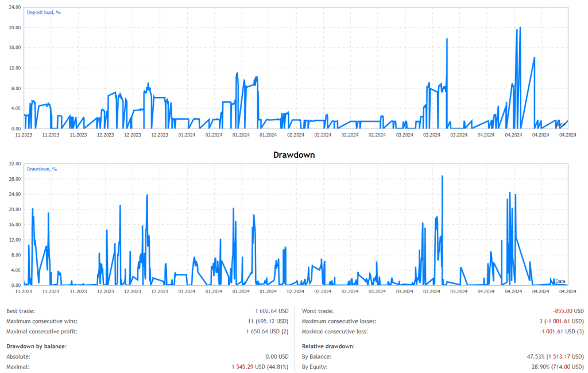Click the "Maximum consecutive losses:" label

(339, 321)
